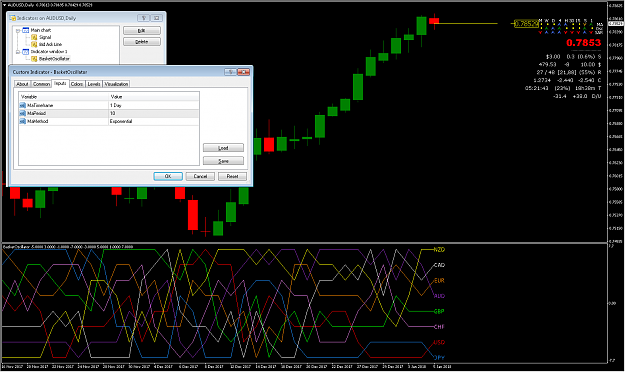Click the MaPeriod variable name

pyautogui.click(x=36, y=113)
